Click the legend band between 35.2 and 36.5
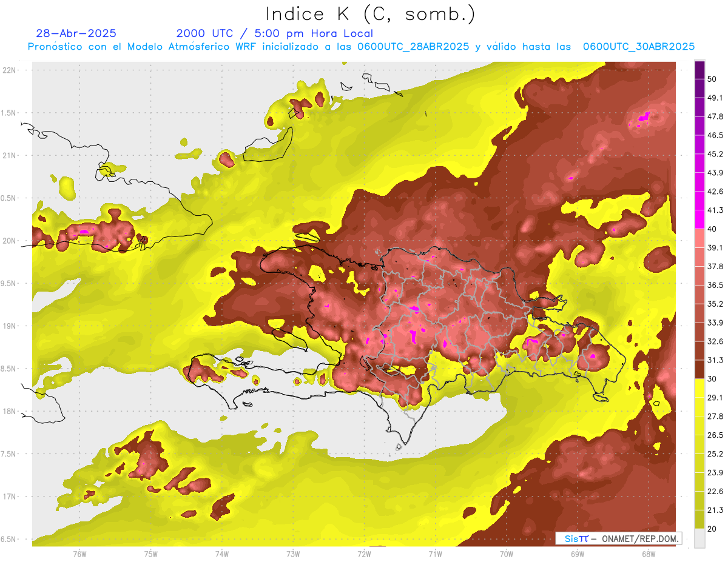This screenshot has height=562, width=728. click(699, 294)
